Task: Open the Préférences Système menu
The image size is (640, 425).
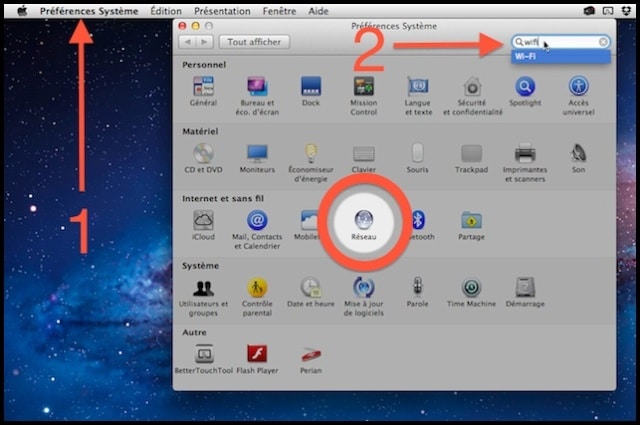Action: point(89,11)
